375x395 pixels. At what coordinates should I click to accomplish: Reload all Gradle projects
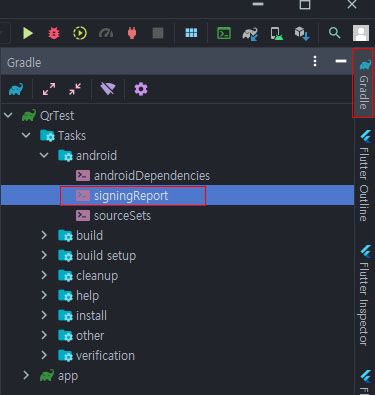pyautogui.click(x=16, y=89)
